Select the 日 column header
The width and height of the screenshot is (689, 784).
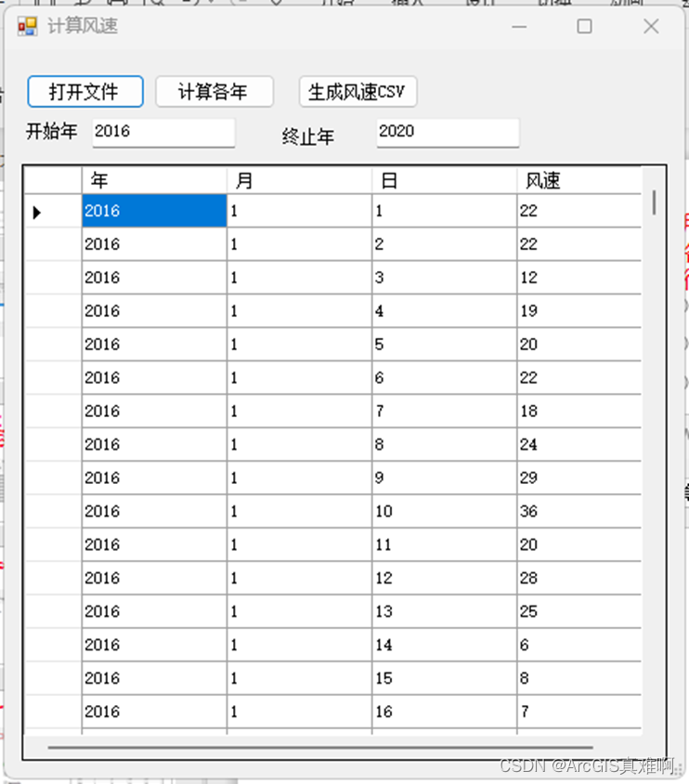444,180
